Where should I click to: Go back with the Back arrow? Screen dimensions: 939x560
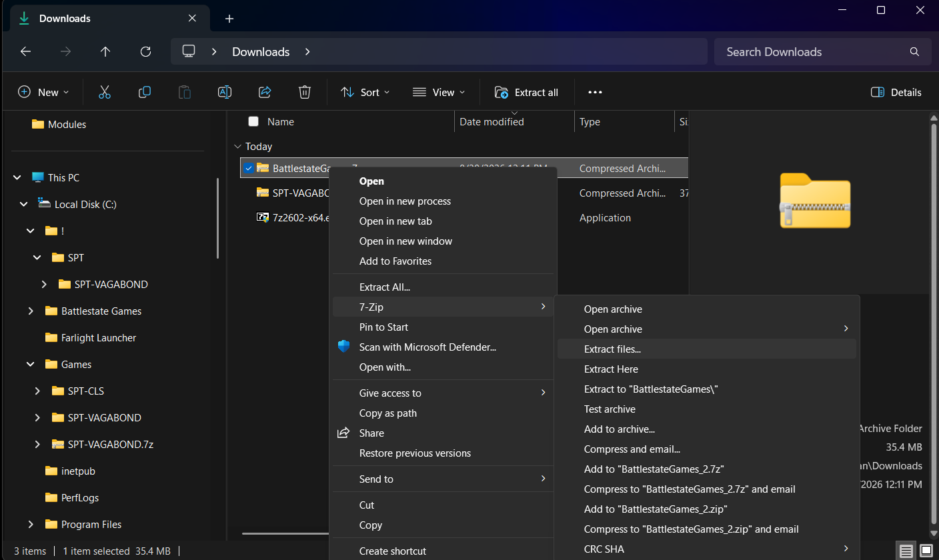(x=25, y=51)
